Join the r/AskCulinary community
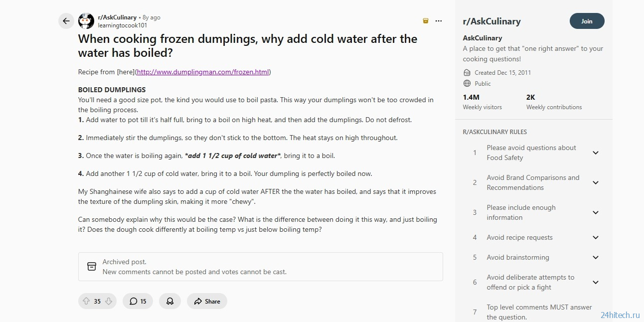Image resolution: width=644 pixels, height=322 pixels. [587, 21]
